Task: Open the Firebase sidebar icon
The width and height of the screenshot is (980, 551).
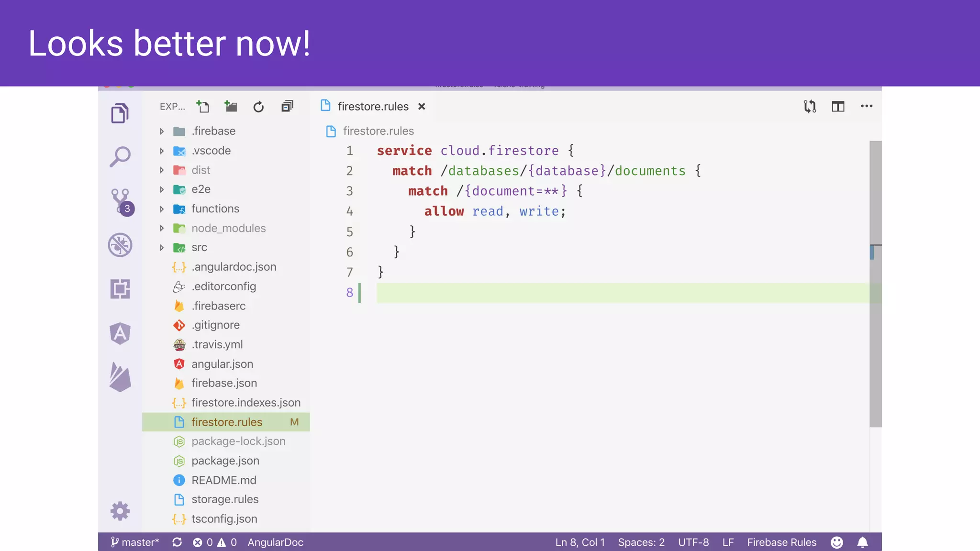Action: point(120,377)
